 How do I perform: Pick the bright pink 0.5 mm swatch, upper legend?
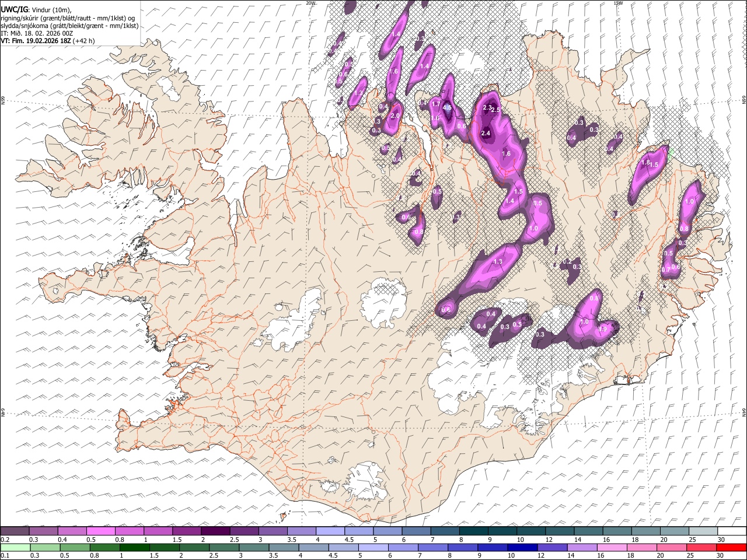[x=101, y=531]
